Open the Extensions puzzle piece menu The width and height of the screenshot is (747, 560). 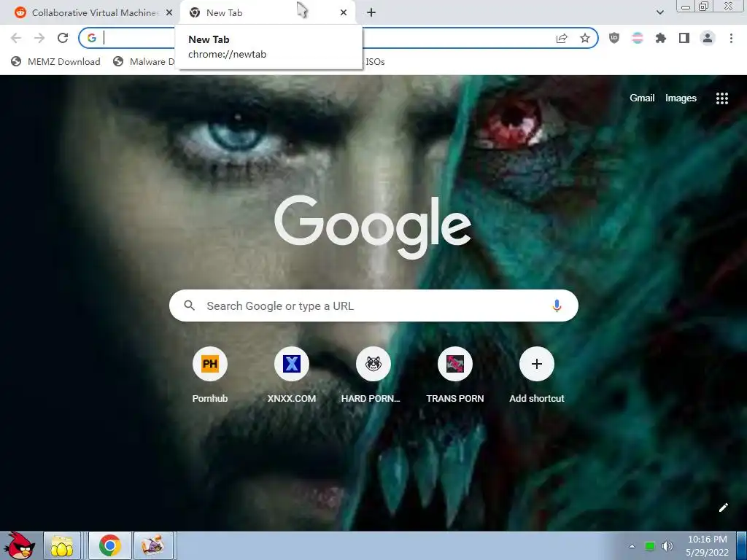click(x=661, y=38)
